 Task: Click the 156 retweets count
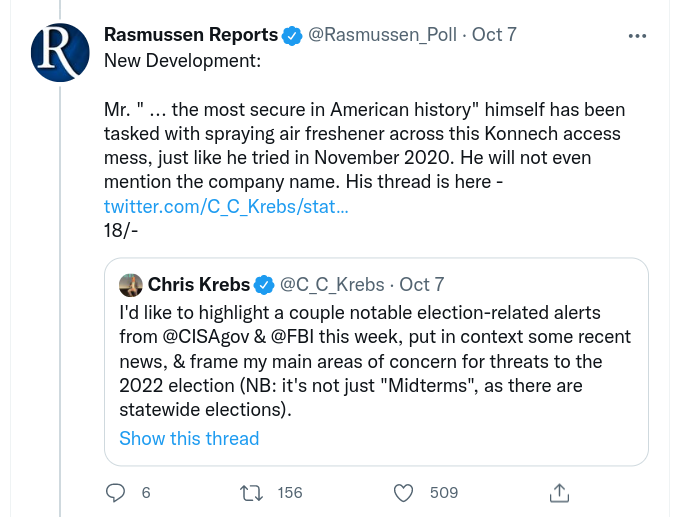coord(290,492)
